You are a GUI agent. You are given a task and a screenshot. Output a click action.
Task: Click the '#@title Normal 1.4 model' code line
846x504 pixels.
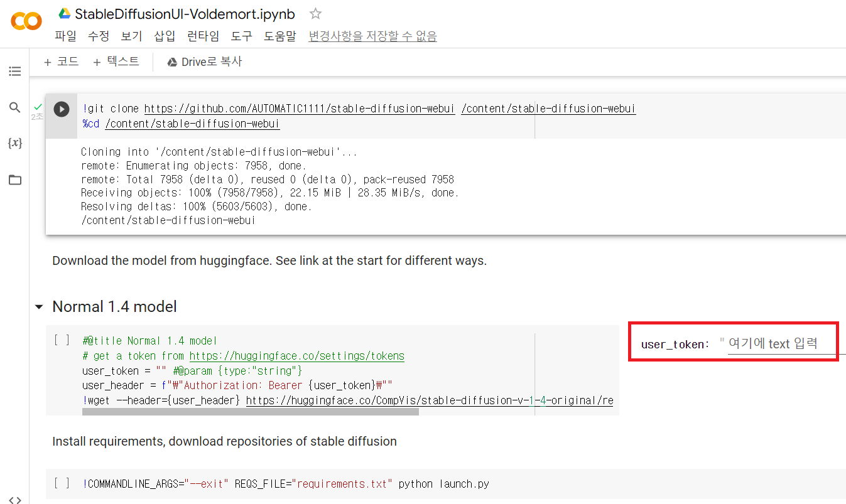click(149, 341)
